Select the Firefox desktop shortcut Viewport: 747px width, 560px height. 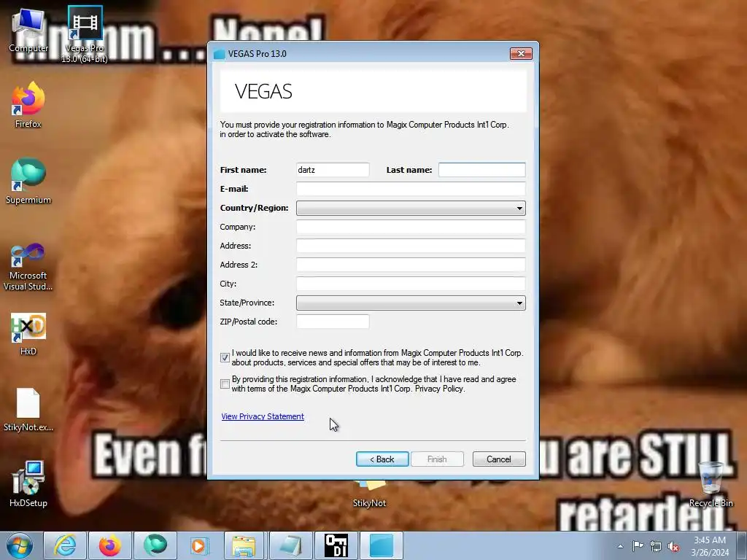pyautogui.click(x=28, y=105)
